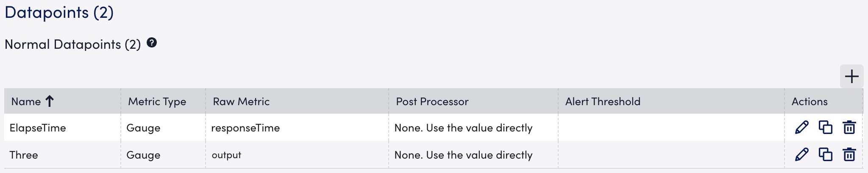Click the output raw metric cell
Viewport: 868px width, 173px height.
(226, 155)
